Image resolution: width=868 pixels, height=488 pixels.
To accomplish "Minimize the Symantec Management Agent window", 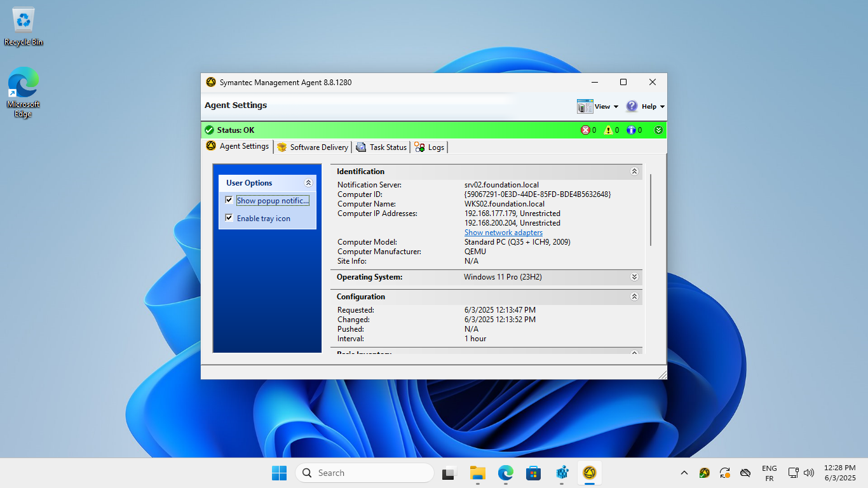I will (595, 82).
